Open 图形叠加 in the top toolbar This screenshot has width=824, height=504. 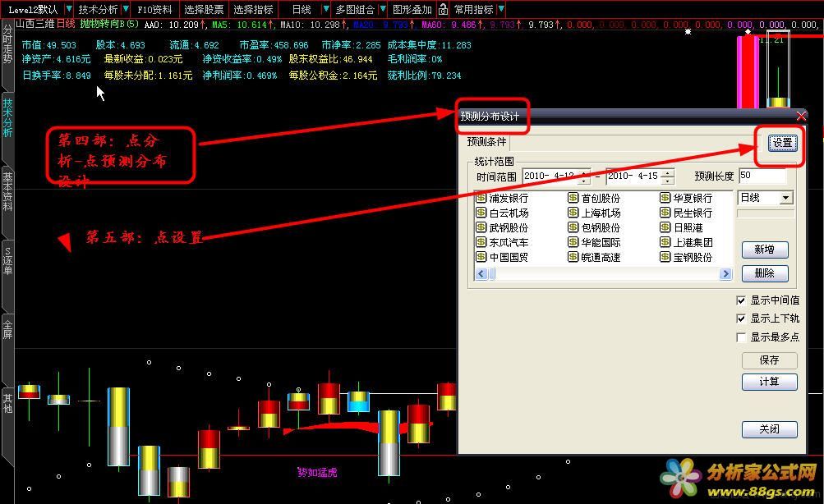coord(412,10)
